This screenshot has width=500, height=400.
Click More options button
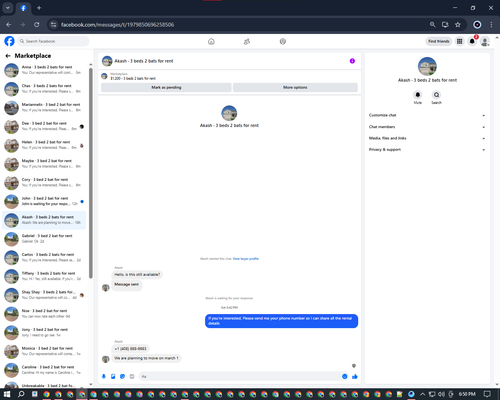[295, 87]
